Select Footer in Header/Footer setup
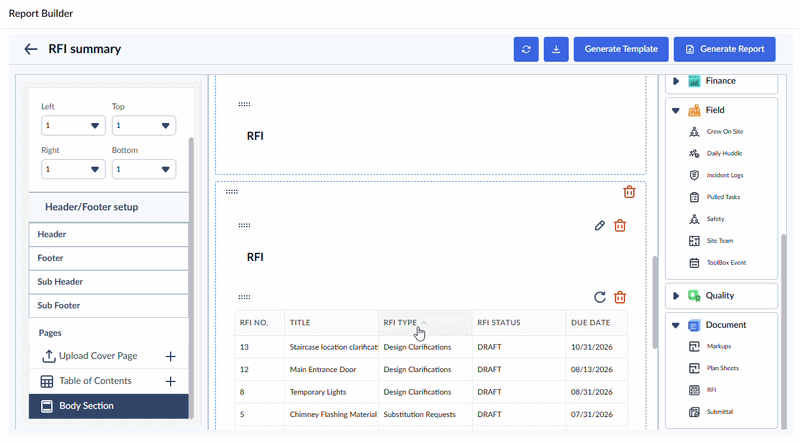800x442 pixels. point(108,258)
